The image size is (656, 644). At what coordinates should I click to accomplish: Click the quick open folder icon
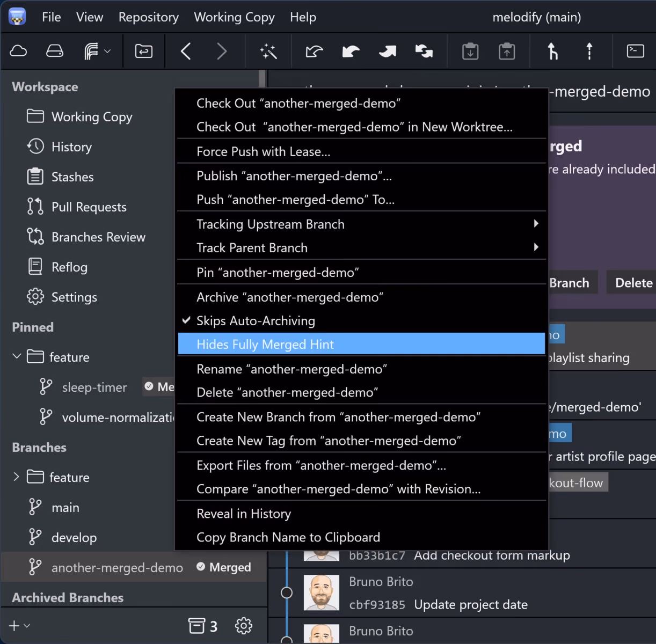coord(143,52)
